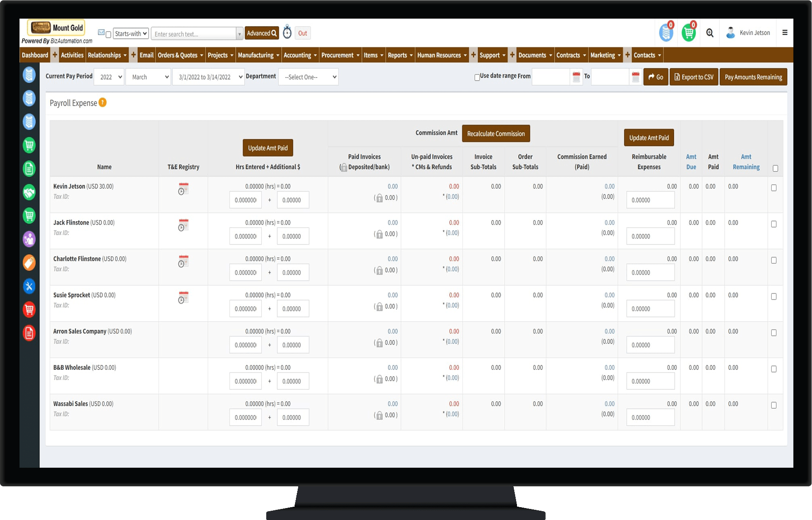
Task: Open the March month dropdown
Action: pyautogui.click(x=148, y=77)
